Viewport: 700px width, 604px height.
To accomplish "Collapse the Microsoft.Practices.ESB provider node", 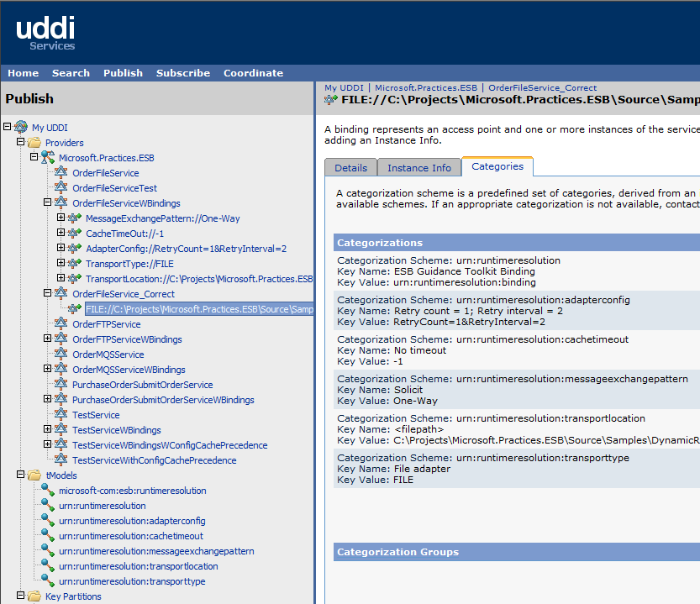I will coord(34,157).
